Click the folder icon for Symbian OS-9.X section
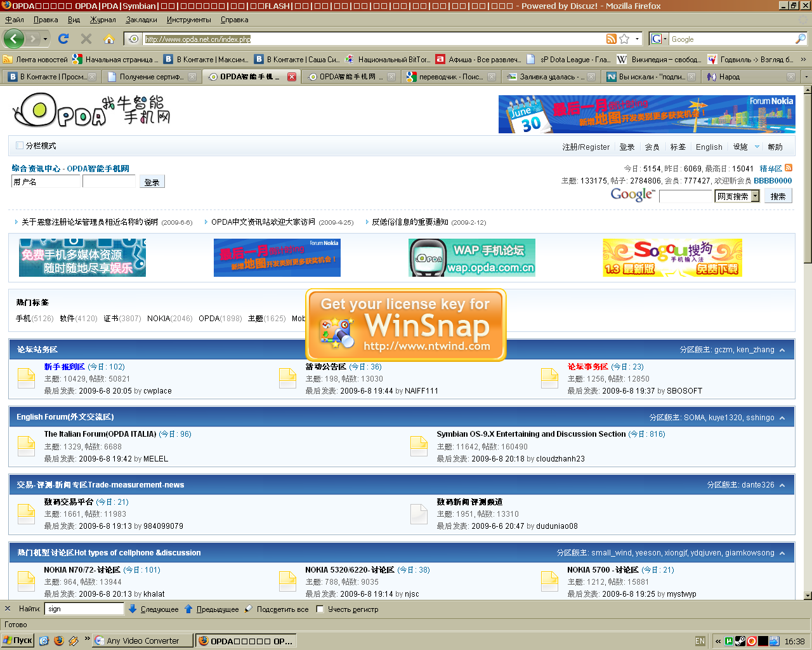 pyautogui.click(x=419, y=446)
